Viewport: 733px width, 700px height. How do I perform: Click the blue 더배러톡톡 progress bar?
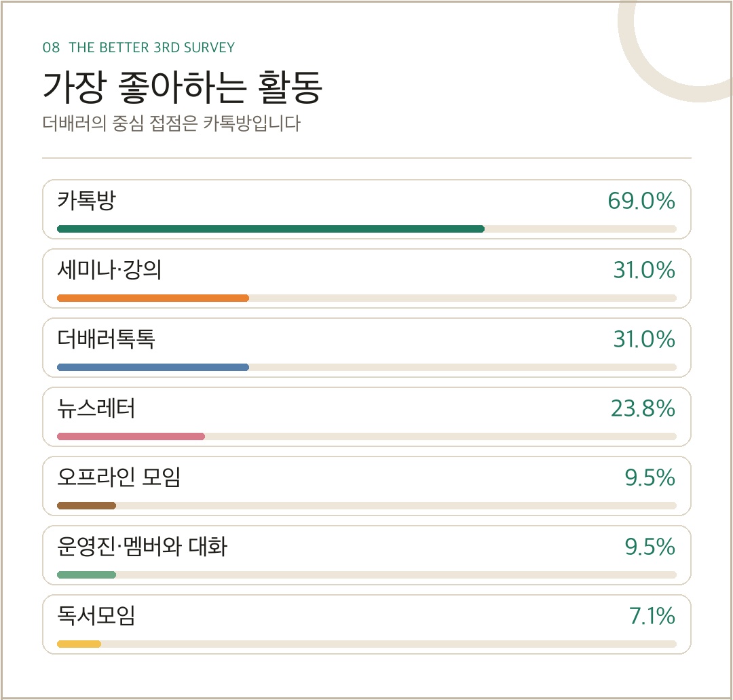click(153, 367)
